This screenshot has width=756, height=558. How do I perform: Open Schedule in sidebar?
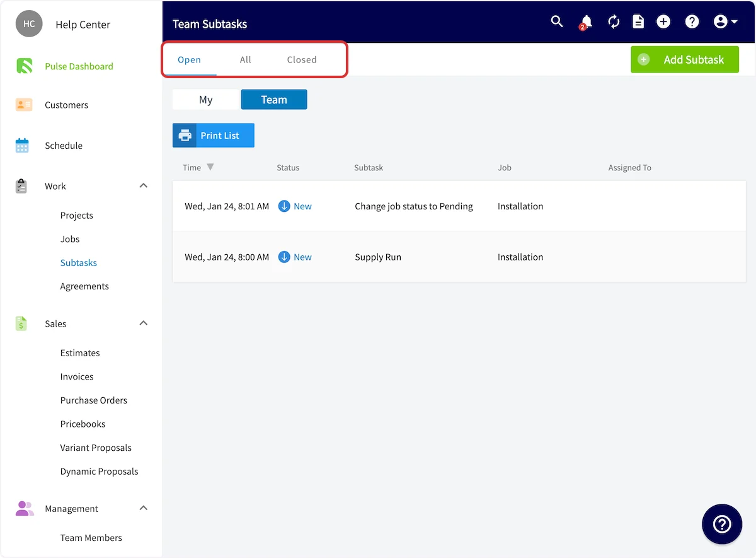pos(64,146)
